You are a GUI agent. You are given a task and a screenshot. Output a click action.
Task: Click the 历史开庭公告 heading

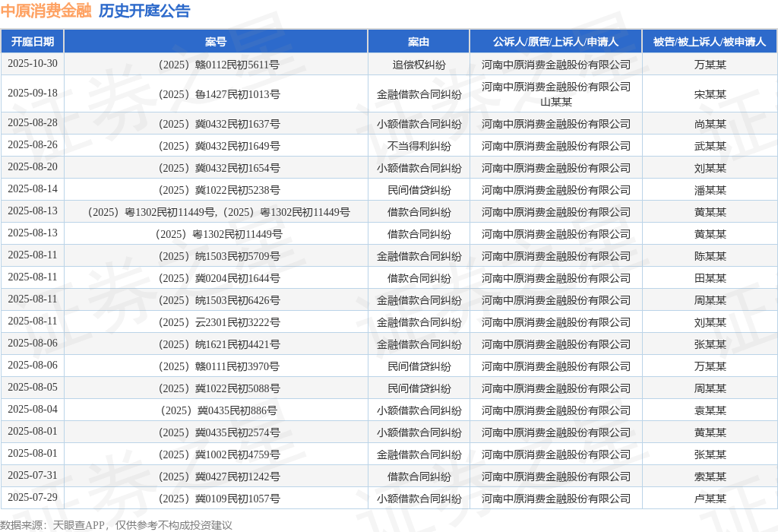point(144,11)
